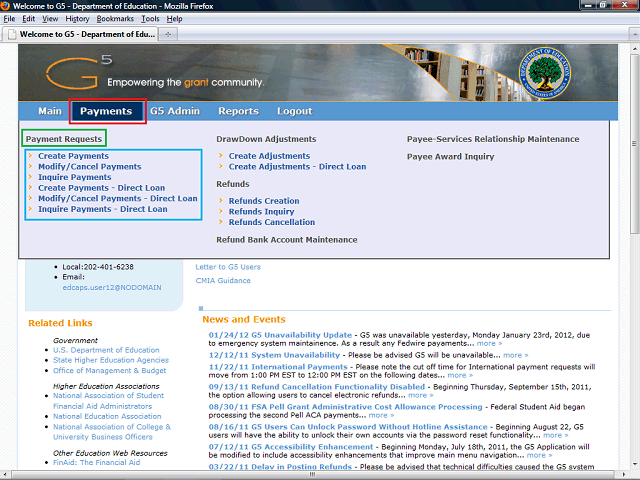Click the edcaps.user12@NODOMAIN email link
The height and width of the screenshot is (480, 640).
point(112,287)
